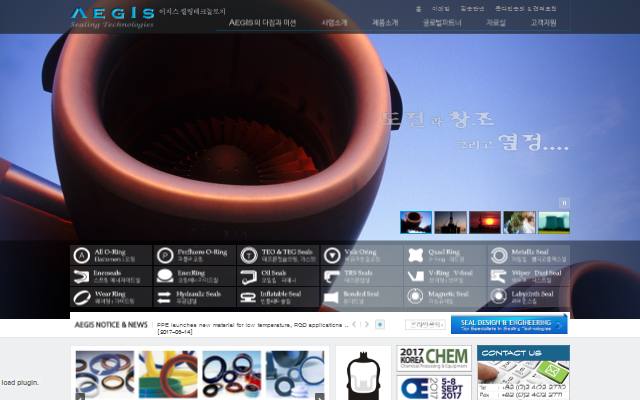640x400 pixels.
Task: Open the V-Ring V-Seal product tile
Action: click(445, 276)
